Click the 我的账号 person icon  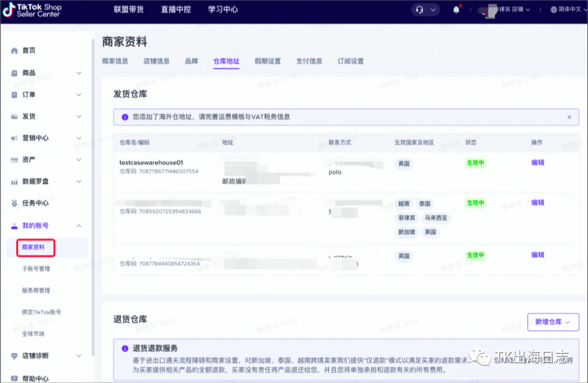[14, 226]
